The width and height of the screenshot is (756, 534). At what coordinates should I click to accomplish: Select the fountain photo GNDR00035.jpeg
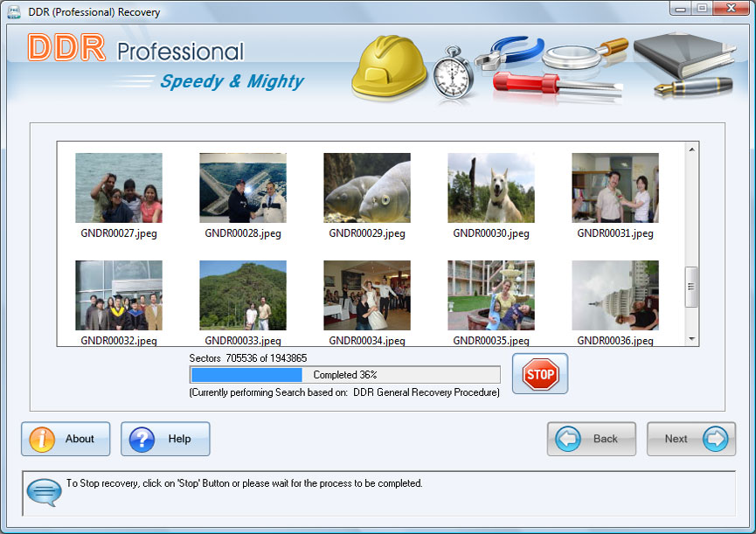pos(491,295)
